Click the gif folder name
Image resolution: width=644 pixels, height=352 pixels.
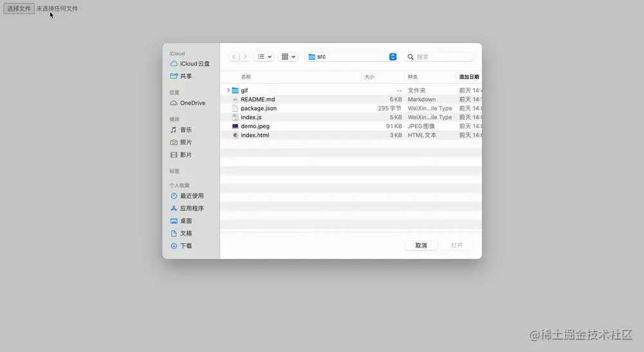[x=244, y=90]
